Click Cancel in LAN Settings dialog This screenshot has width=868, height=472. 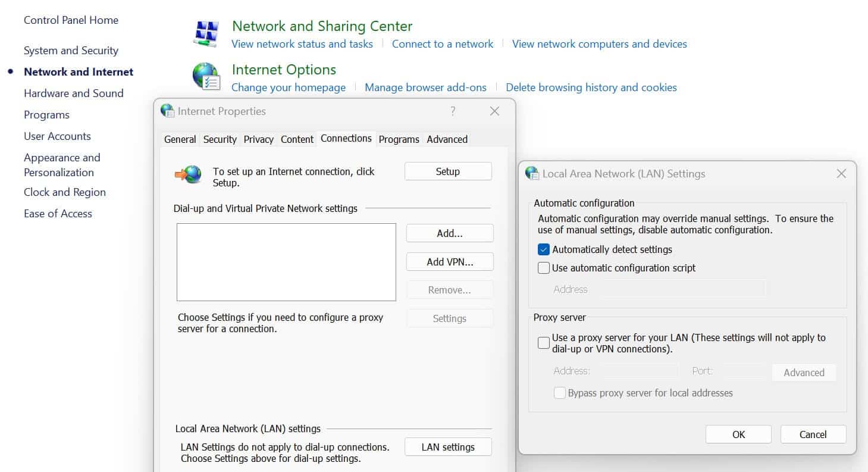813,434
